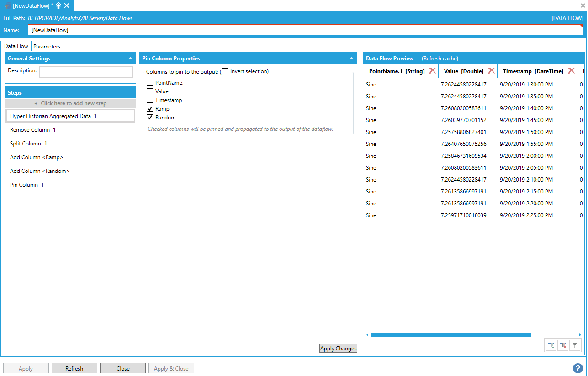Remove PointName.1 column using its red X
Image resolution: width=588 pixels, height=376 pixels.
point(432,71)
